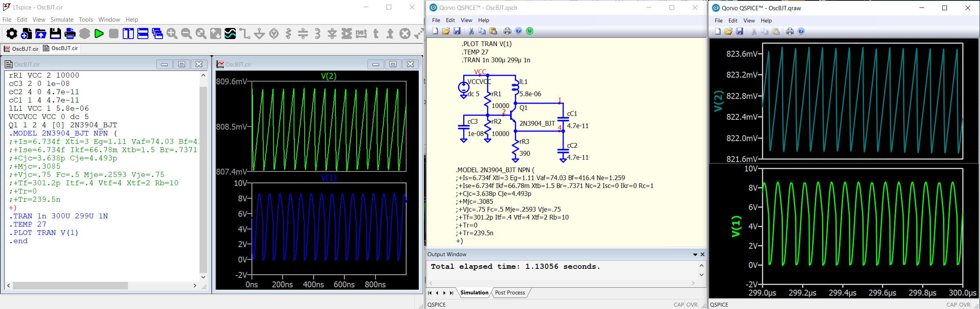The height and width of the screenshot is (309, 980).
Task: Close the OscBJT.cir netlist subwindow
Action: point(199,64)
